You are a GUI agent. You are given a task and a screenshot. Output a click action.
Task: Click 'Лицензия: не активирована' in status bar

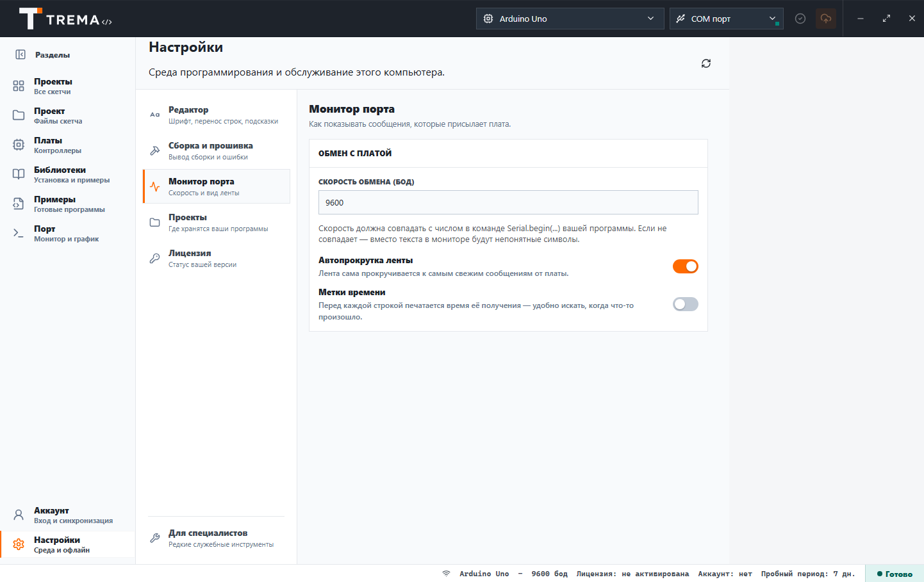pyautogui.click(x=632, y=574)
